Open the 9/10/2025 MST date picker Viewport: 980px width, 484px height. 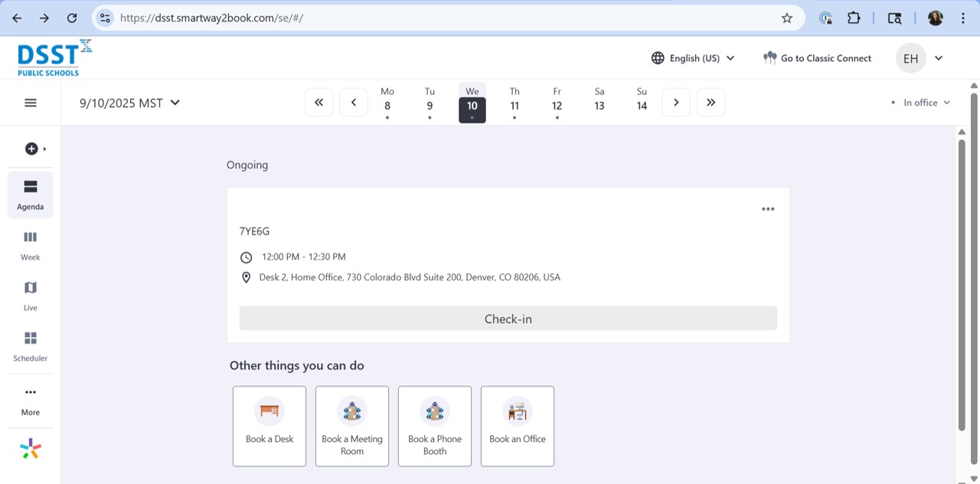coord(130,103)
